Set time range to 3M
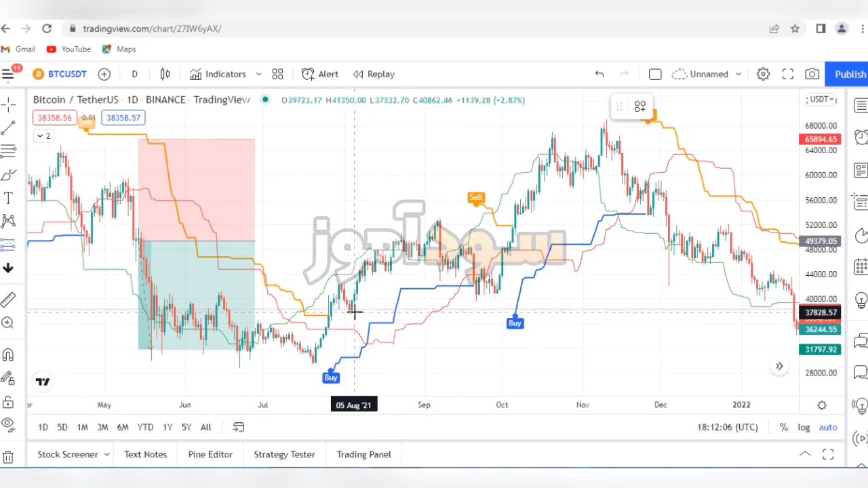 pyautogui.click(x=102, y=427)
